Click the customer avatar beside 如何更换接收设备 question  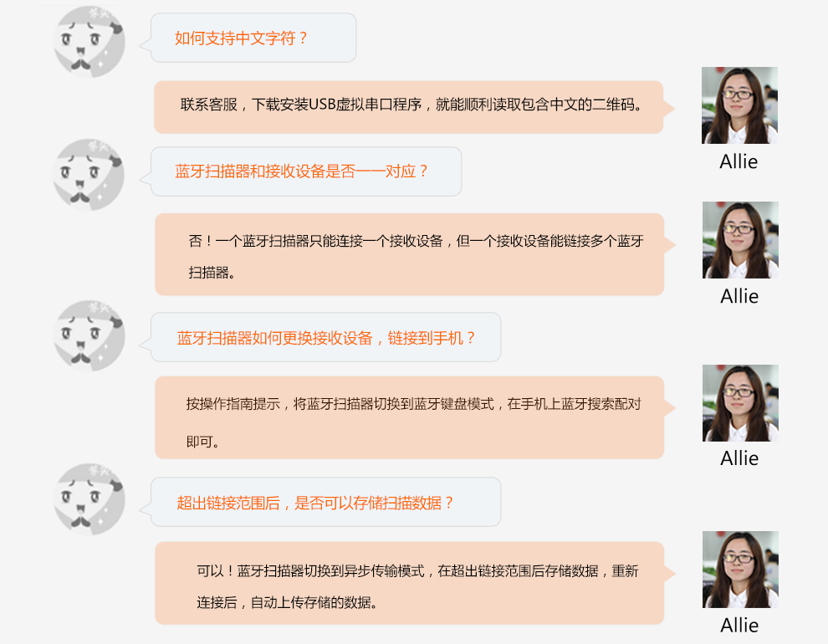pyautogui.click(x=89, y=336)
